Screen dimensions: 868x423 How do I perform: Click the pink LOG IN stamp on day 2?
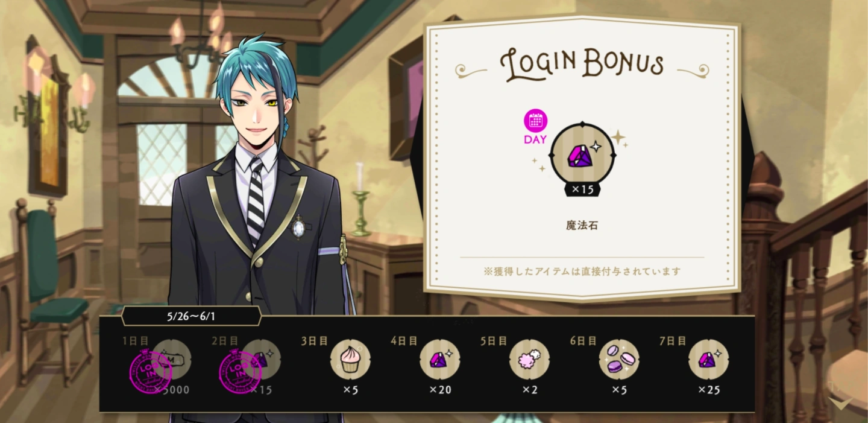click(240, 371)
